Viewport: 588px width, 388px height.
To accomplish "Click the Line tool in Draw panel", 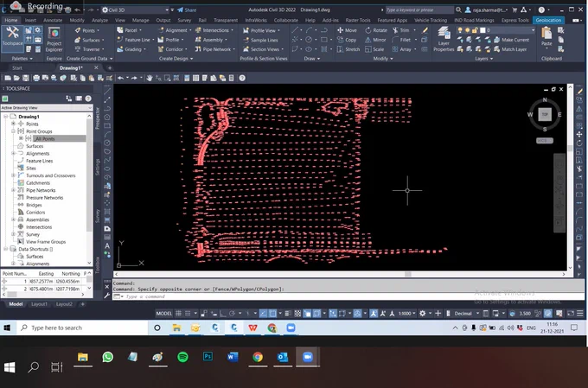I will 296,30.
